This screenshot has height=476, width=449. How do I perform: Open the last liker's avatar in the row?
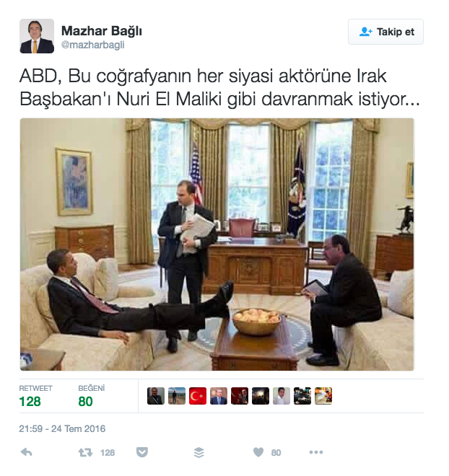[x=323, y=396]
